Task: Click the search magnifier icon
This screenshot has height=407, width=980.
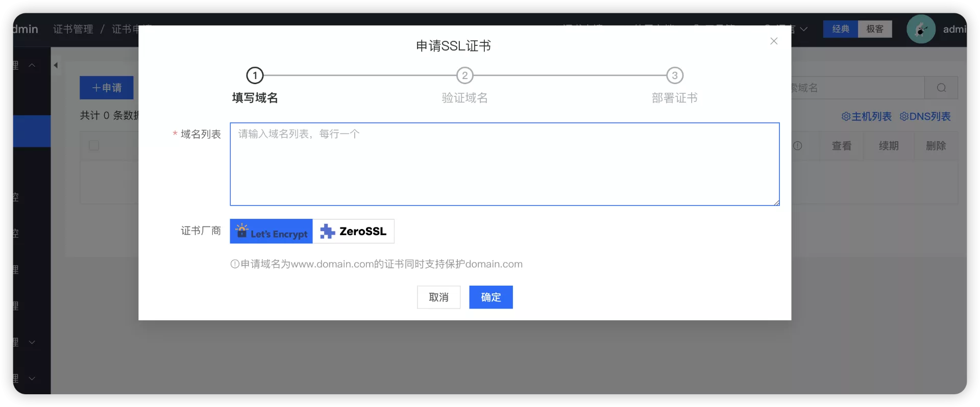Action: tap(941, 88)
